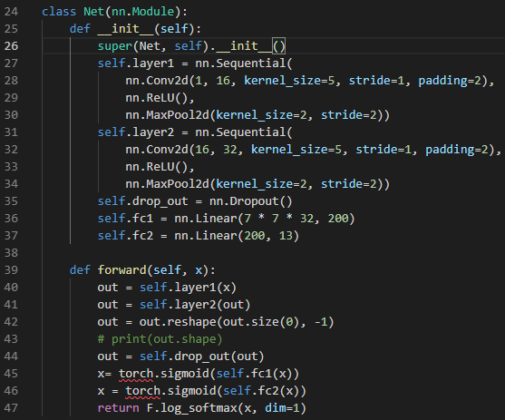The height and width of the screenshot is (420, 505).
Task: Click 'nn.MaxPool2d' on line 34
Action: (x=167, y=184)
